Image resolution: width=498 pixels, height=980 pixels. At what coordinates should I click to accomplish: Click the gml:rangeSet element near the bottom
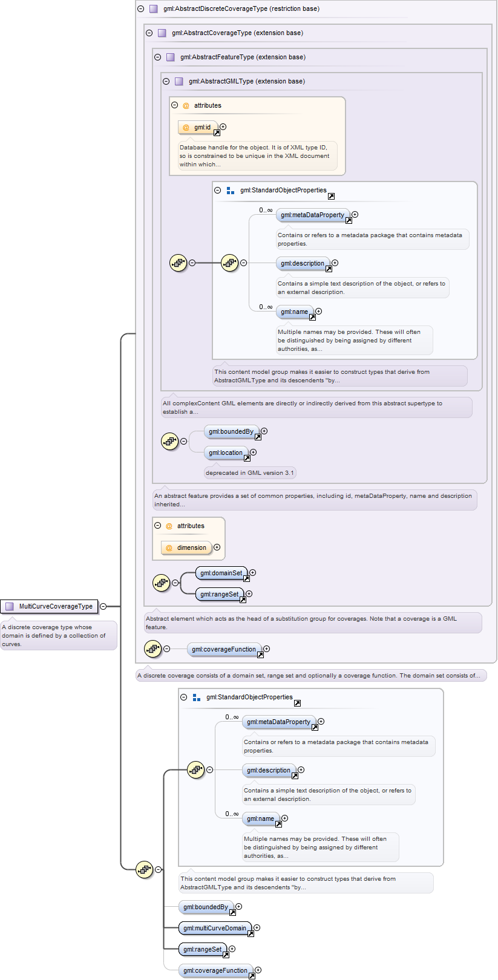[x=203, y=949]
